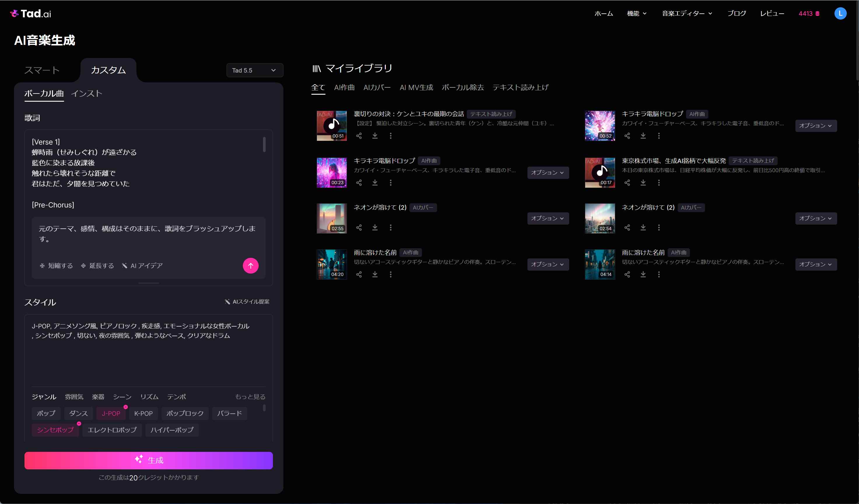Open more menu for 雨に溶けた名前 04:14
This screenshot has height=504, width=859.
tap(659, 274)
